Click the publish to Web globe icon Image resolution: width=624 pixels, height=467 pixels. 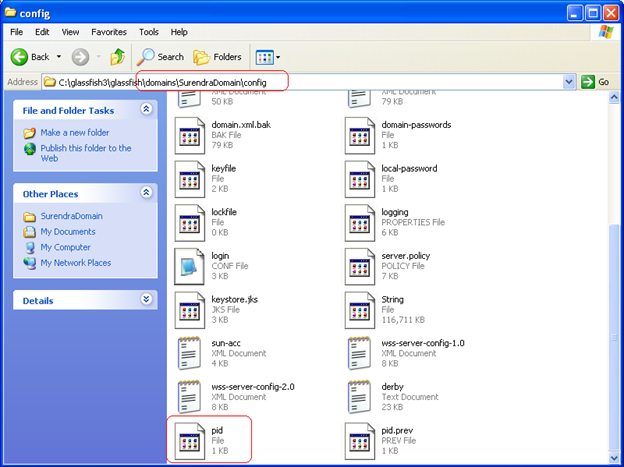pos(30,149)
